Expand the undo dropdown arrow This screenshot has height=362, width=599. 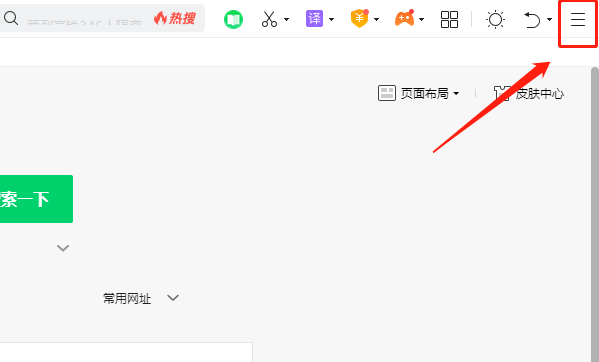click(549, 19)
